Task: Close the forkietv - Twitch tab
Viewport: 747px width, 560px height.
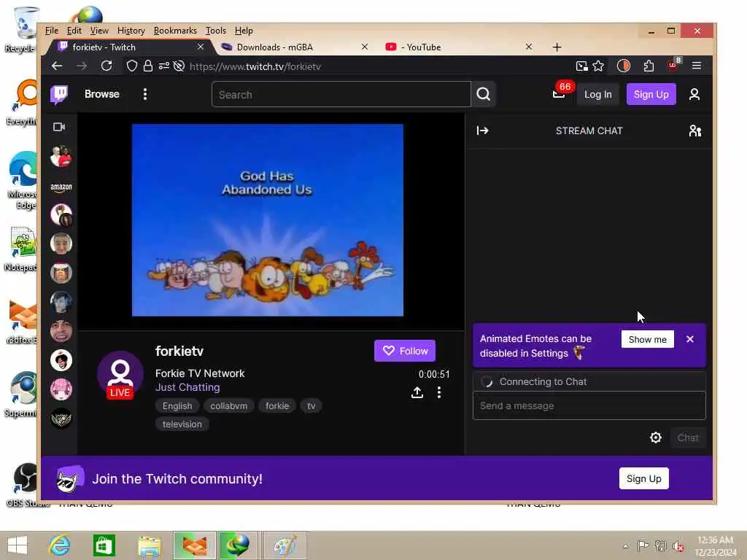Action: tap(201, 47)
